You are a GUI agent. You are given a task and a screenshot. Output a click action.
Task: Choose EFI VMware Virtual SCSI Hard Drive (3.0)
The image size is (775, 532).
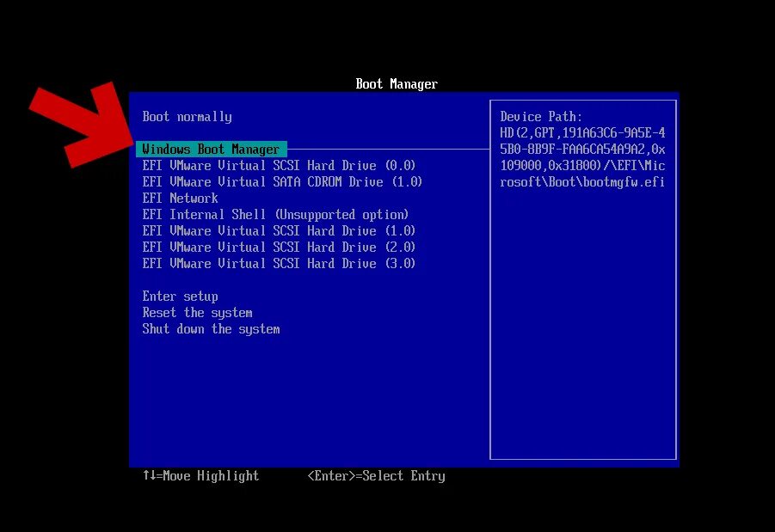click(279, 263)
